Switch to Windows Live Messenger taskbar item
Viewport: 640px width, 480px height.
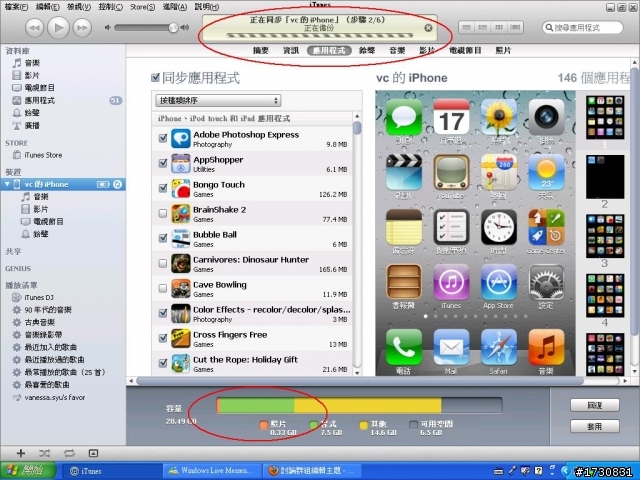click(x=211, y=471)
